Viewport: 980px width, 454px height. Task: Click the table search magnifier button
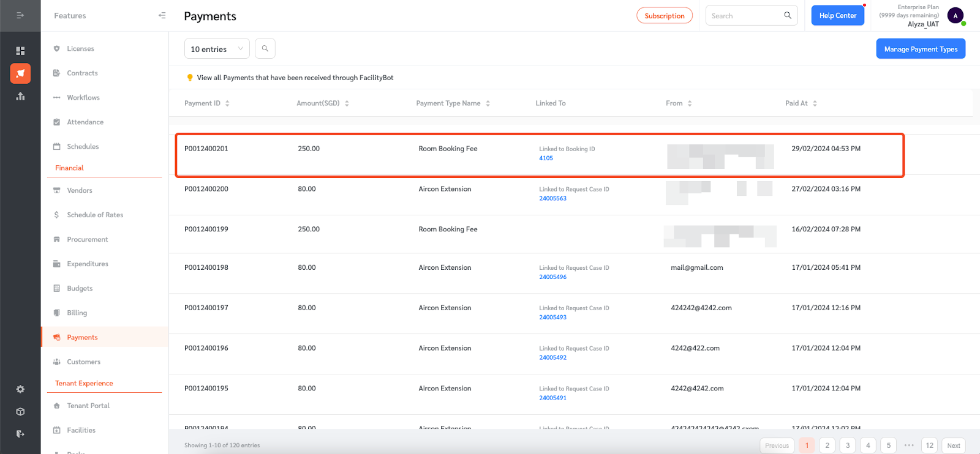(x=265, y=48)
